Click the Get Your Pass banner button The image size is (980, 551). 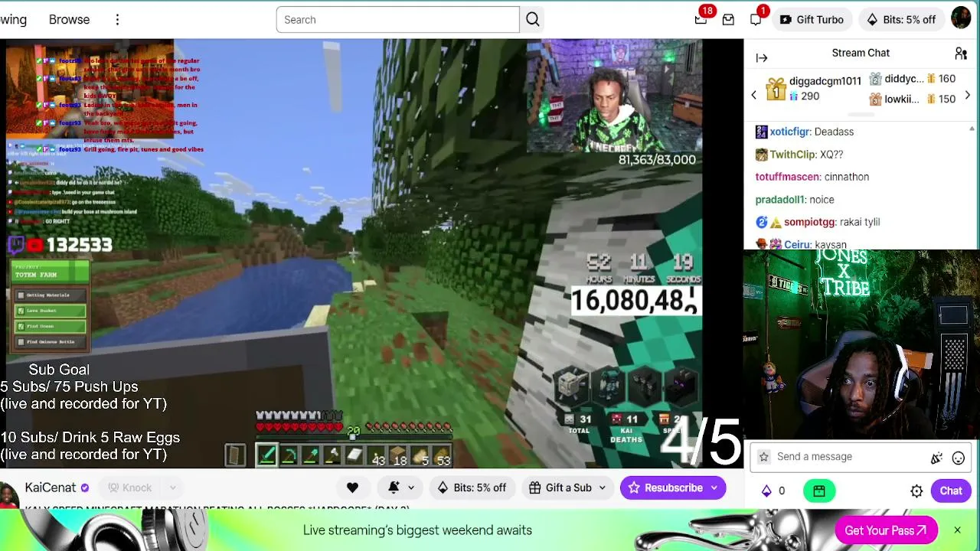[886, 530]
